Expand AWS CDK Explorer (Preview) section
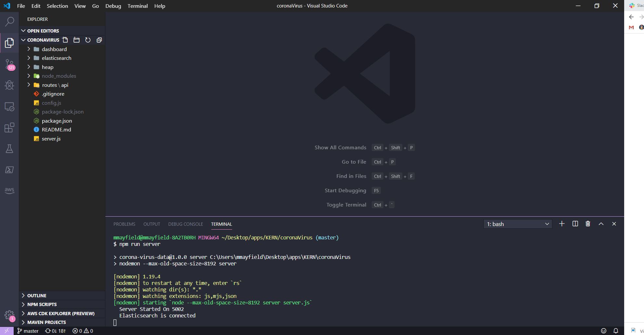 tap(62, 314)
